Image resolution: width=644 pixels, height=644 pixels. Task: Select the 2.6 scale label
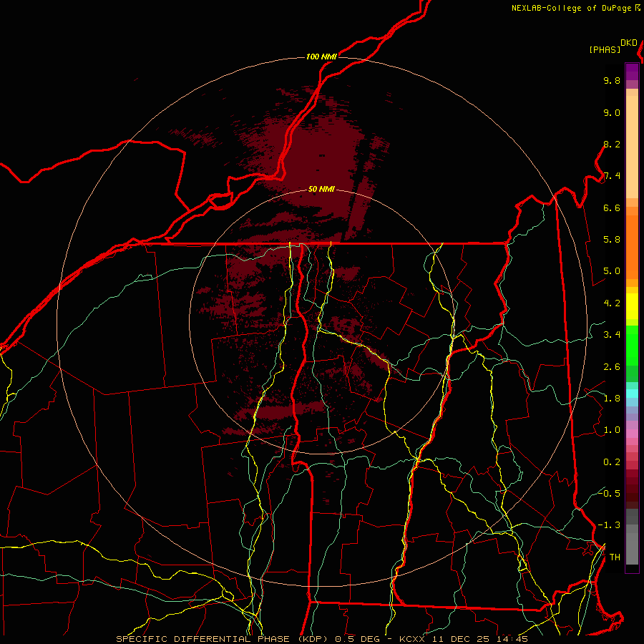pyautogui.click(x=612, y=367)
